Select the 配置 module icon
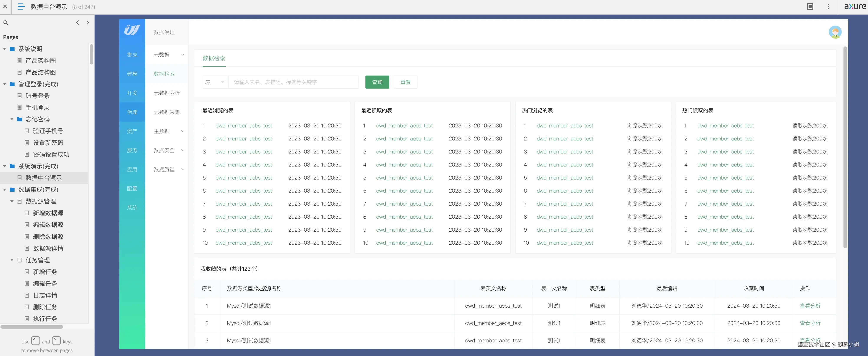 click(132, 188)
